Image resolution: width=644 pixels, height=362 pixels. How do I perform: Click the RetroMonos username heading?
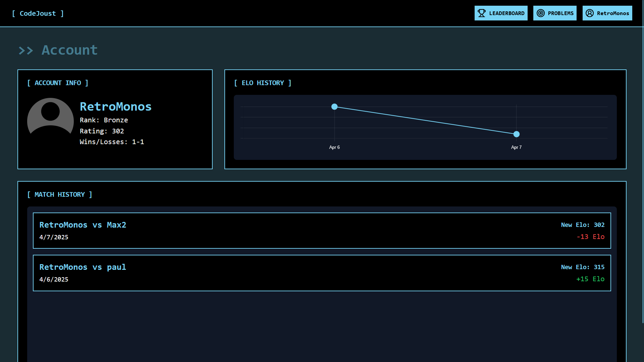pos(115,107)
